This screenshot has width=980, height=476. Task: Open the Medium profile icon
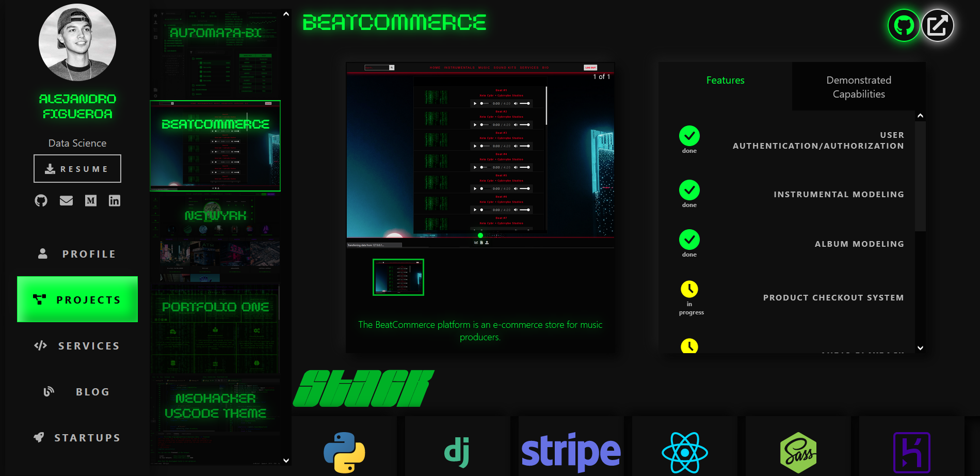click(90, 201)
